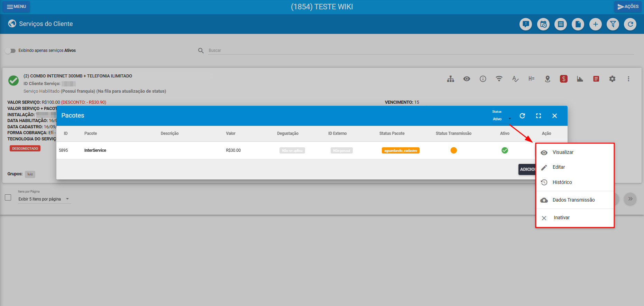644x306 pixels.
Task: Expand Pacotes dialog to fullscreen
Action: [539, 116]
